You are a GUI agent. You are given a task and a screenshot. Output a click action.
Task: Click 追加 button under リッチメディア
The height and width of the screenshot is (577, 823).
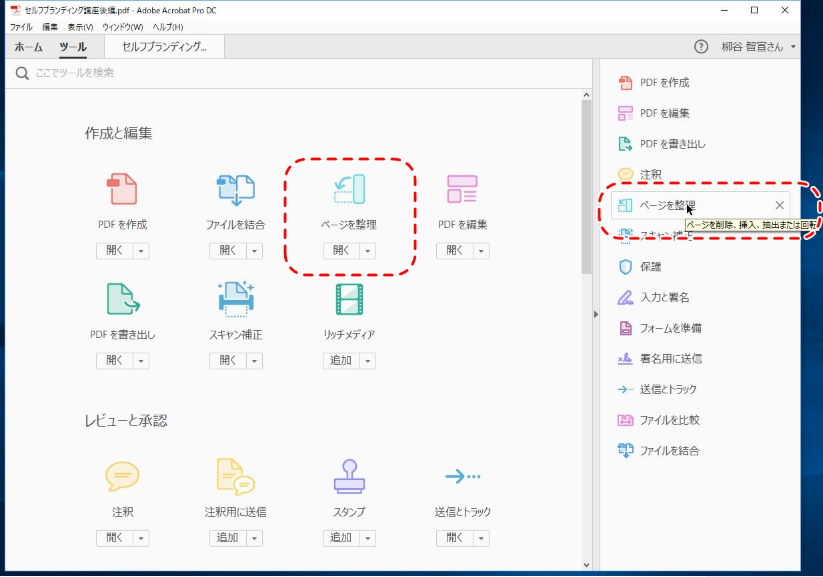(x=341, y=361)
